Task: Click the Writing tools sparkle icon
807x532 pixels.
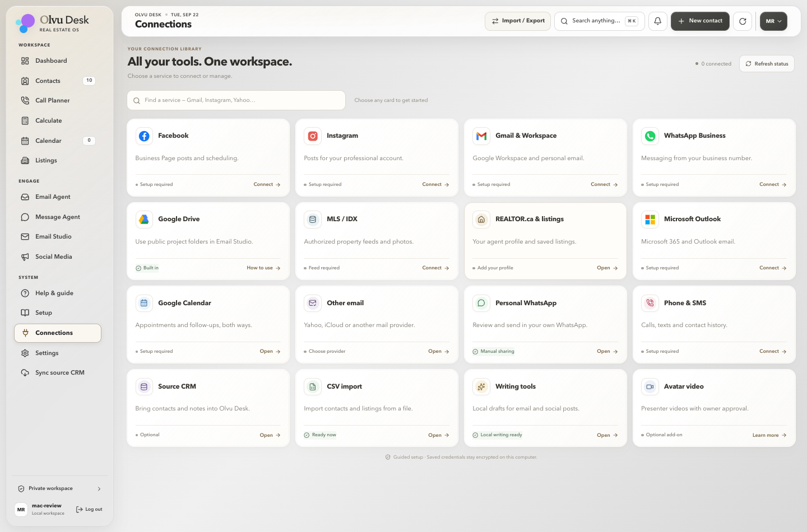Action: pos(481,386)
